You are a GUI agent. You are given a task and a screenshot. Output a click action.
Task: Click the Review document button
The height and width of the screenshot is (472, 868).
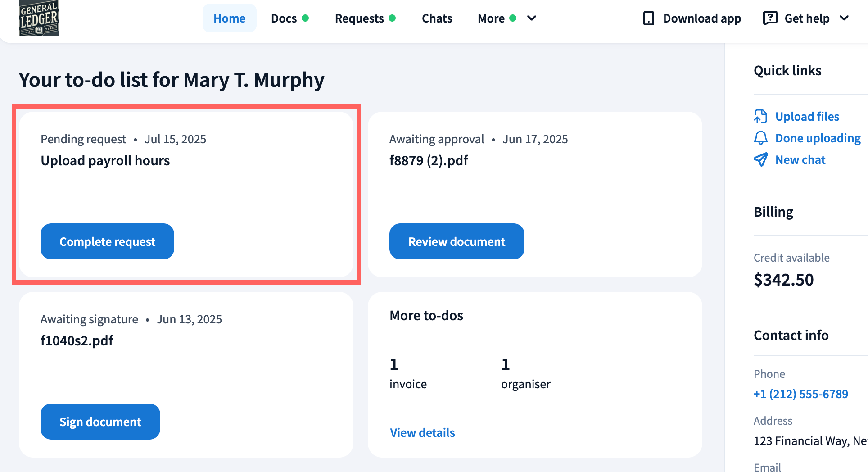point(457,241)
